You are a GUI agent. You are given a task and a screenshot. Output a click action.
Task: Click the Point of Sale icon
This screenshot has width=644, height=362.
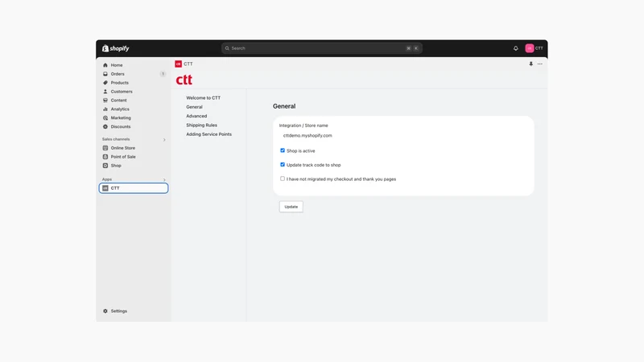105,157
